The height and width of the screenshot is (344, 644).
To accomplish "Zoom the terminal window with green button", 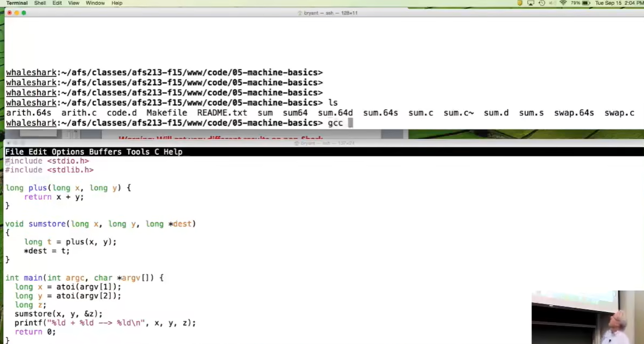I will pyautogui.click(x=23, y=13).
